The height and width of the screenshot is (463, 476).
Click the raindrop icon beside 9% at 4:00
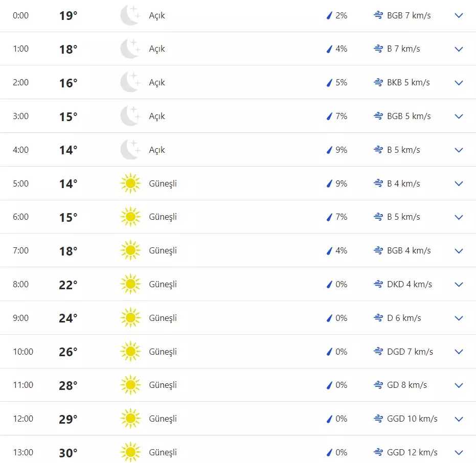(329, 150)
